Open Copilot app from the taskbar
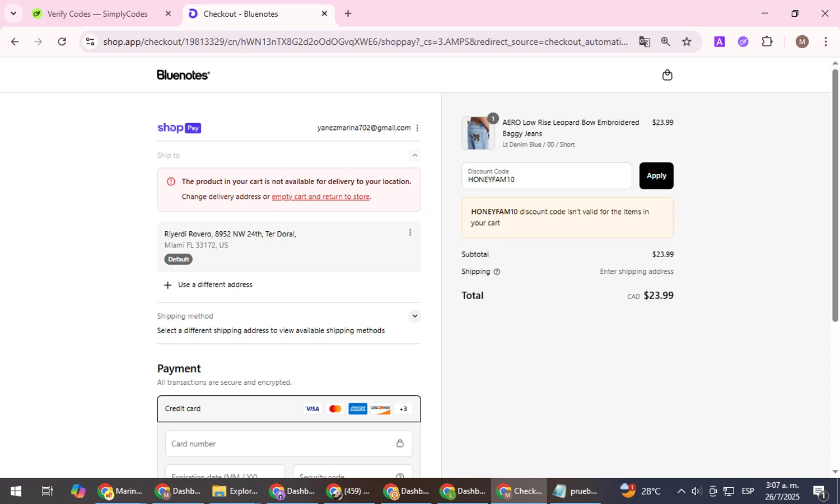The height and width of the screenshot is (504, 840). [78, 491]
